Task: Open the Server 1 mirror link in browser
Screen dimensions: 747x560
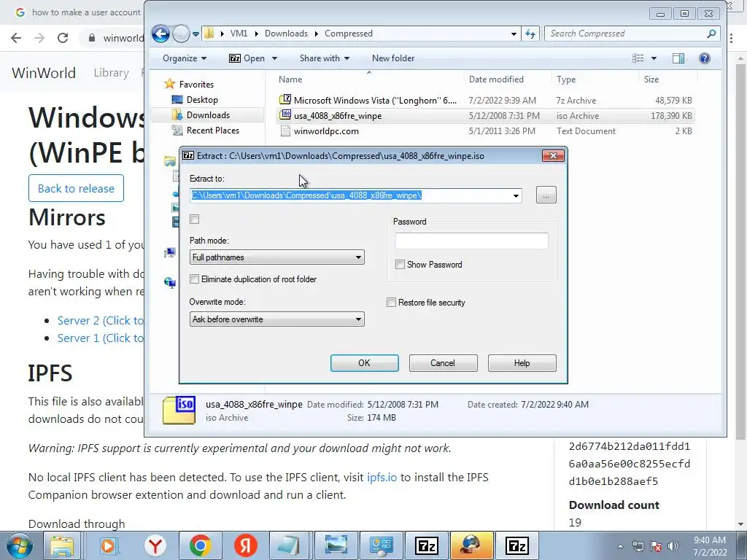Action: tap(100, 338)
